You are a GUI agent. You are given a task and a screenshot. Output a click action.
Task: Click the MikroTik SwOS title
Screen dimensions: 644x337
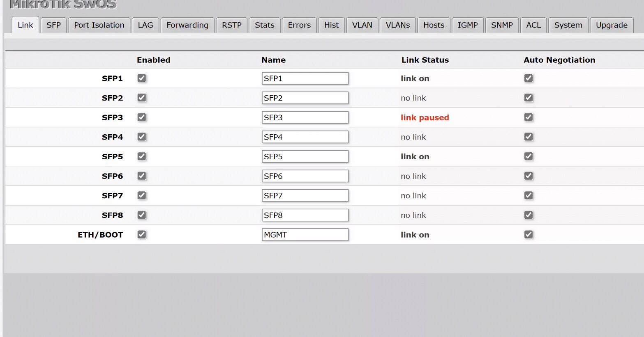point(63,5)
